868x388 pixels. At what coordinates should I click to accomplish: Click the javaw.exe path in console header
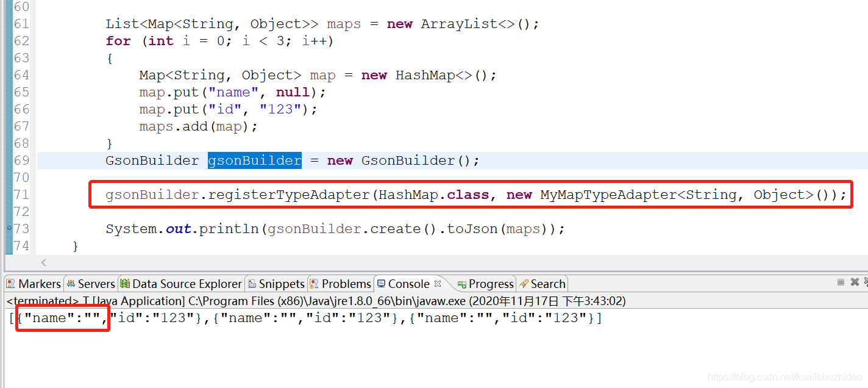tap(327, 301)
